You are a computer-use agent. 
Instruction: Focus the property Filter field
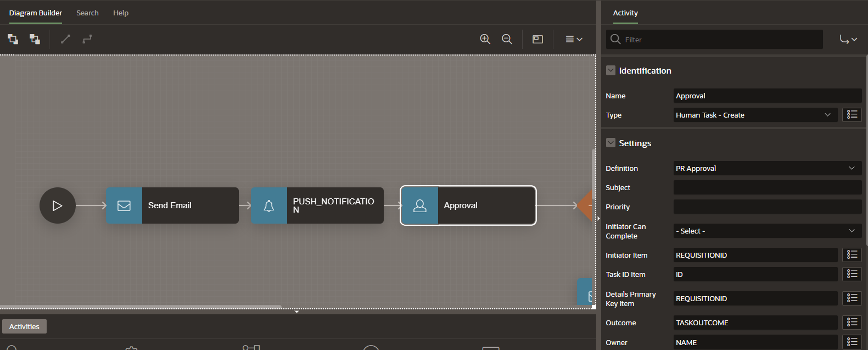[714, 40]
